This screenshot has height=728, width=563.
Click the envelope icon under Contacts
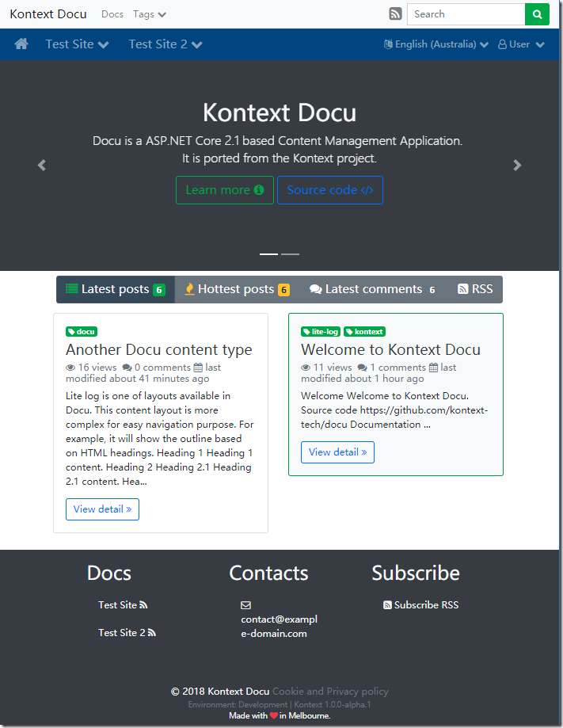(x=246, y=605)
